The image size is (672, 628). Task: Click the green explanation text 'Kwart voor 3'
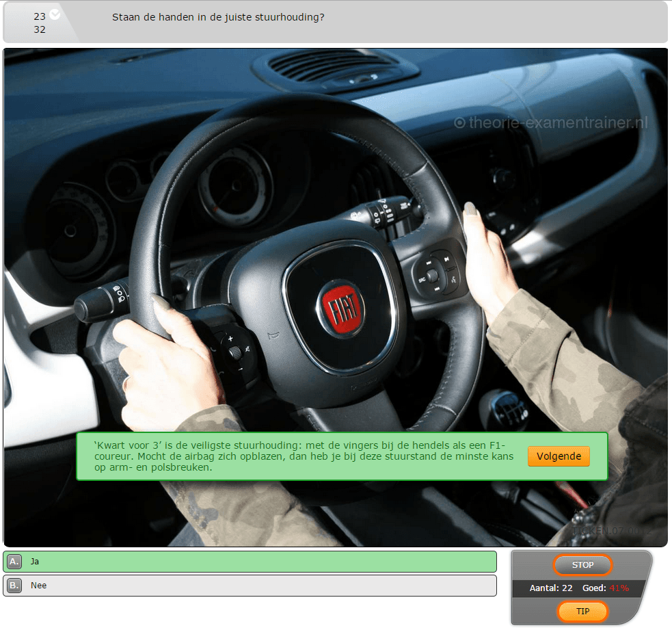[126, 445]
